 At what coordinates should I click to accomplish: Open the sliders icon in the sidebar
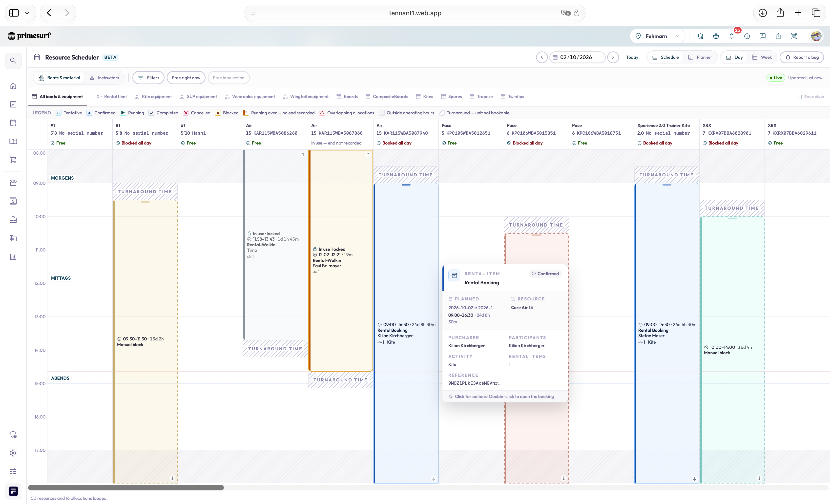coord(13,471)
